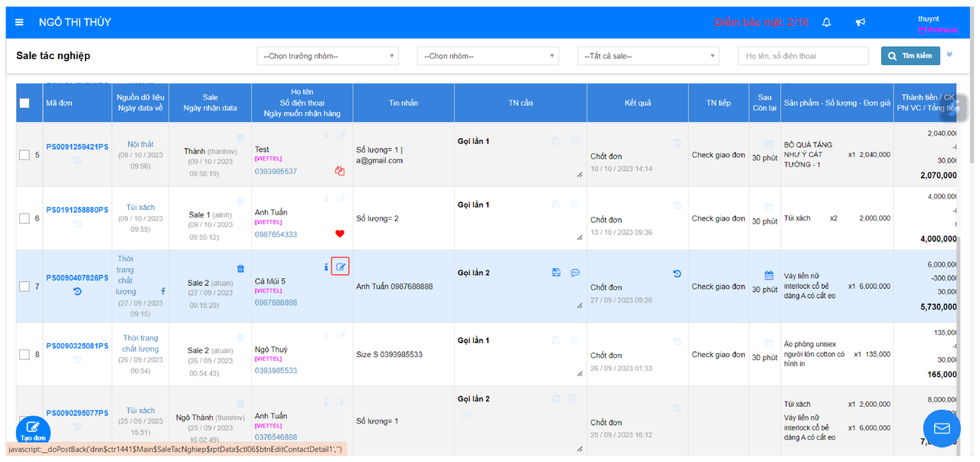Click the Tìm kiếm search button
The width and height of the screenshot is (980, 462).
(910, 56)
